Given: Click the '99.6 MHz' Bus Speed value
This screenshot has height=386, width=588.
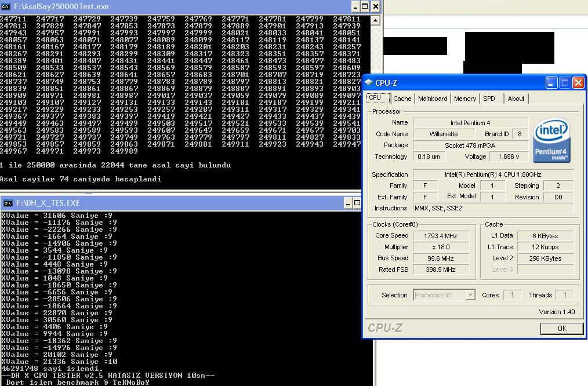Looking at the screenshot, I should pyautogui.click(x=441, y=258).
